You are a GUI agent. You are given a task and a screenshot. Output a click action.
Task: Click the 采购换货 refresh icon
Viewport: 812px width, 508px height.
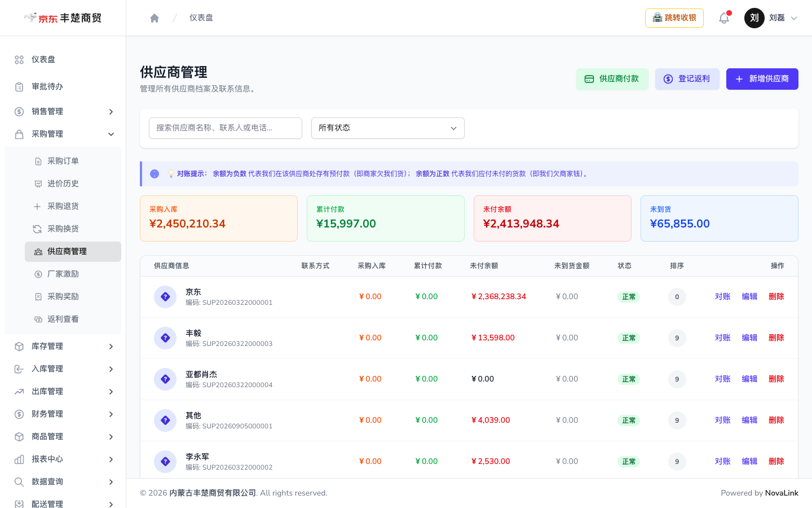(37, 229)
